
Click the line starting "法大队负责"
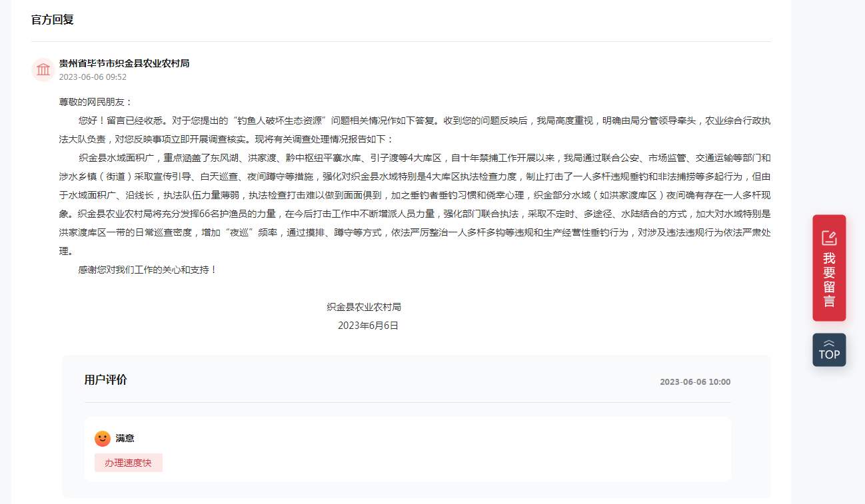coord(227,139)
